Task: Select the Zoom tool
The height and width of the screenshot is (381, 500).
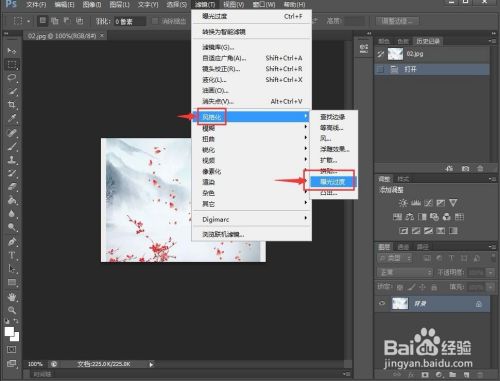Action: click(x=12, y=310)
